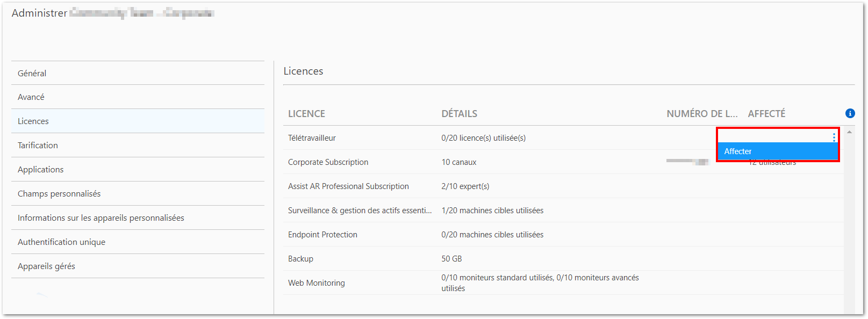Click the three-dot menu on the Télétravailleur row
The image size is (868, 319).
pos(834,137)
